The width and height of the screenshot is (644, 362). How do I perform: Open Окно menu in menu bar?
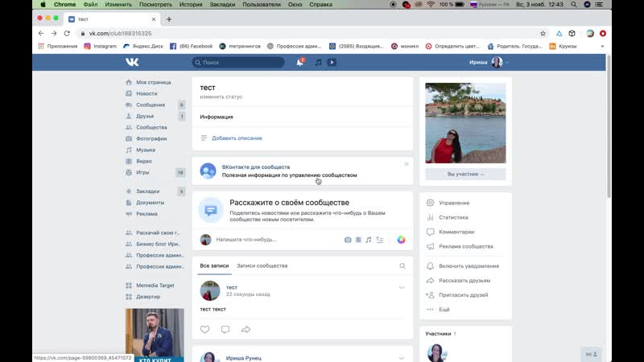[x=295, y=5]
